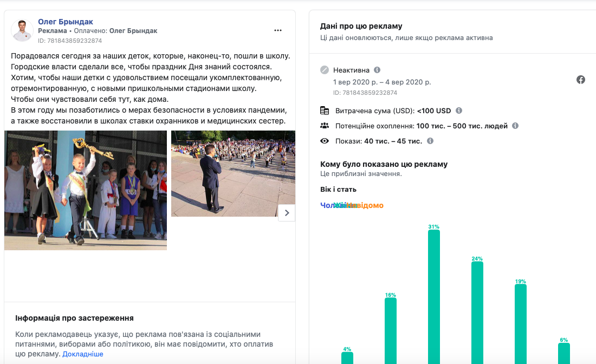Click the Facebook platform icon

[580, 80]
